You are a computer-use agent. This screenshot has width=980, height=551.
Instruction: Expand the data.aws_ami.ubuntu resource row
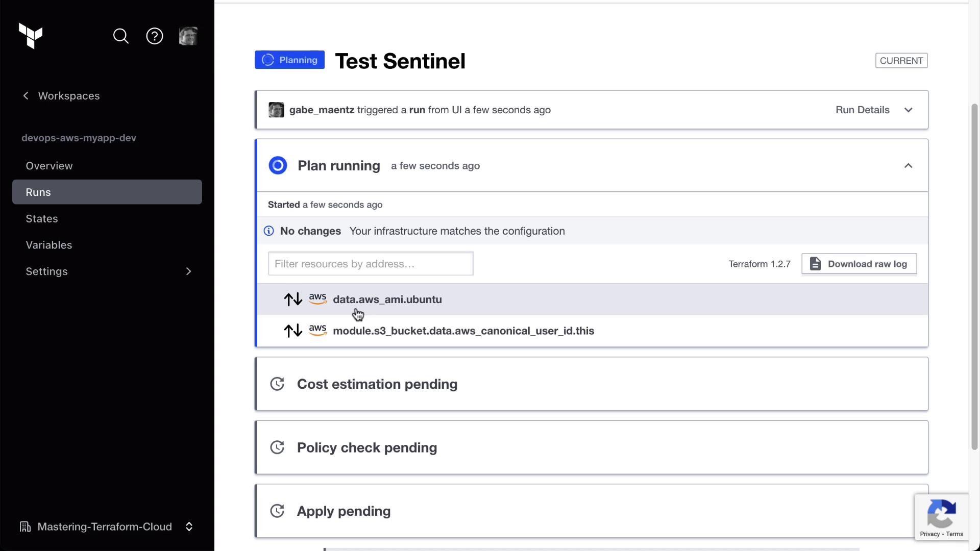(x=387, y=299)
